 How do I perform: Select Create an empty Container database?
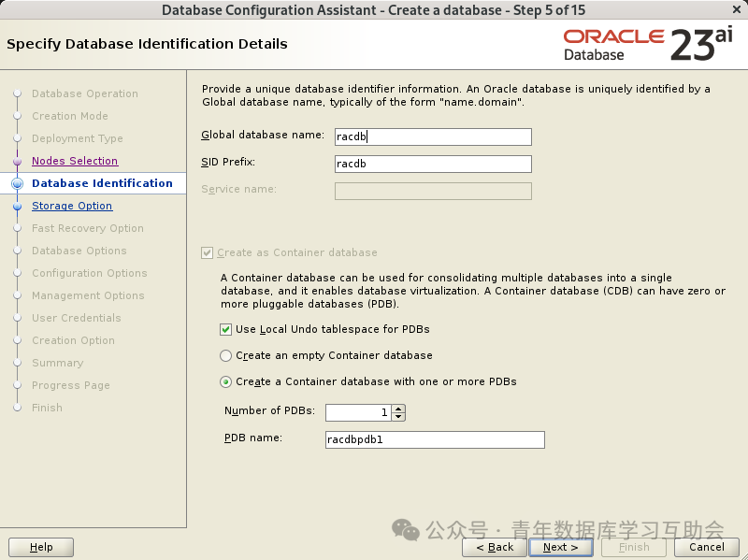coord(225,356)
